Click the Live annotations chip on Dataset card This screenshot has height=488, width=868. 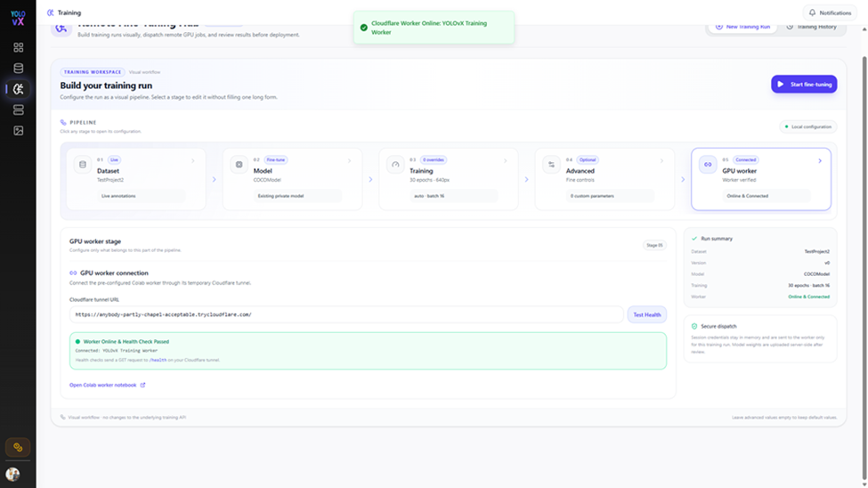(x=142, y=196)
